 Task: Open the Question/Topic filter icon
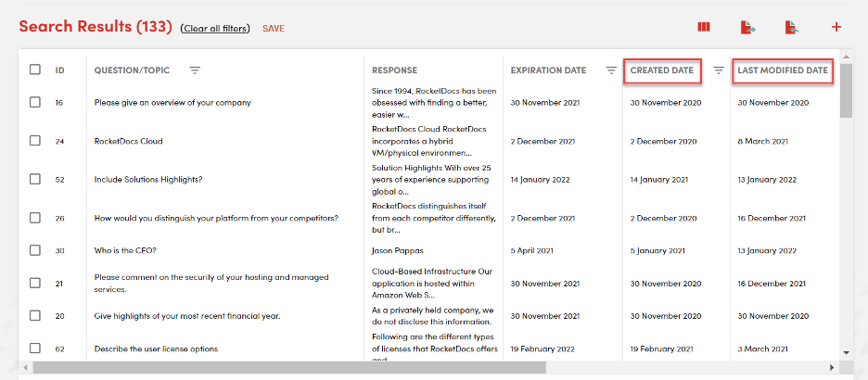[195, 70]
